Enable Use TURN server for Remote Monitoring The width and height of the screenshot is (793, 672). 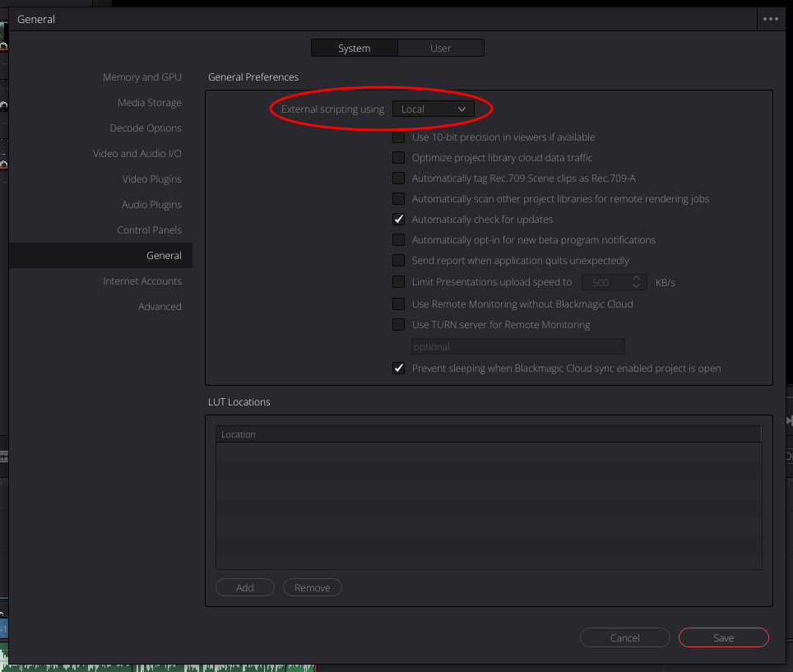(398, 325)
